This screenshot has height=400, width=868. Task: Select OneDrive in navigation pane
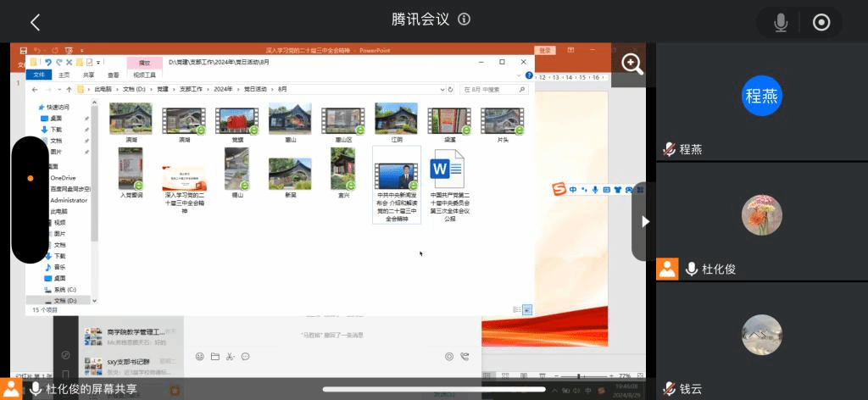click(63, 178)
